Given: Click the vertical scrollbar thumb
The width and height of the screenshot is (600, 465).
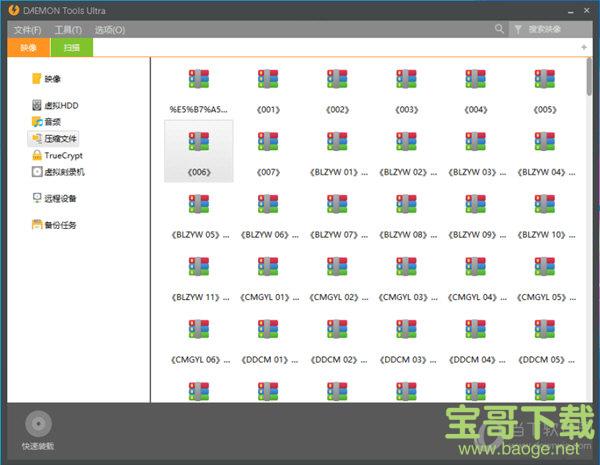Looking at the screenshot, I should pyautogui.click(x=589, y=77).
